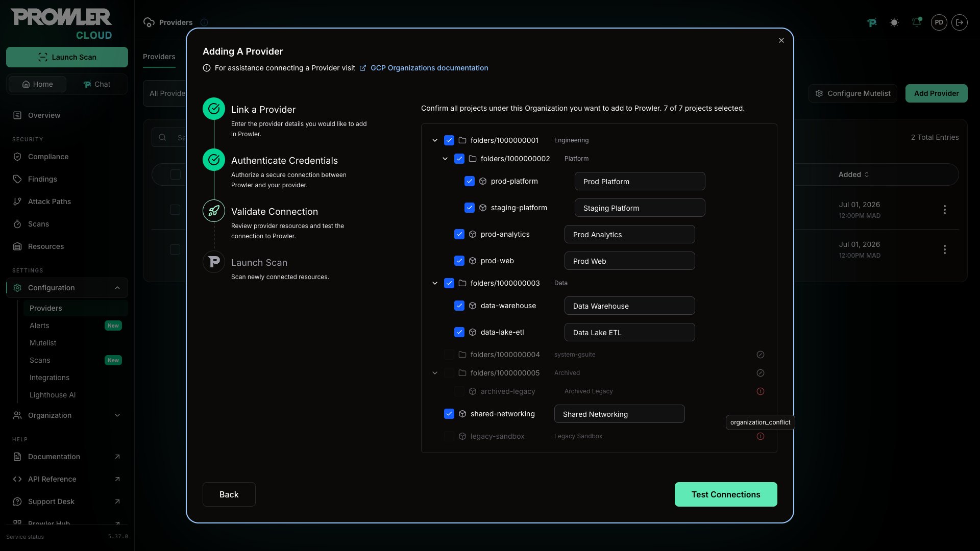Click the Link a Provider step icon
Viewport: 980px width, 551px height.
[214, 109]
